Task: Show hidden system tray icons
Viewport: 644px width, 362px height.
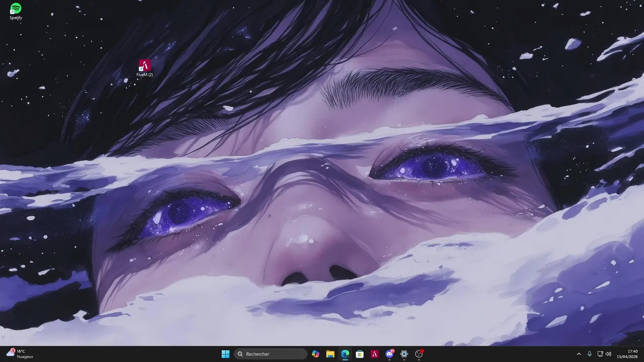Action: click(x=579, y=354)
